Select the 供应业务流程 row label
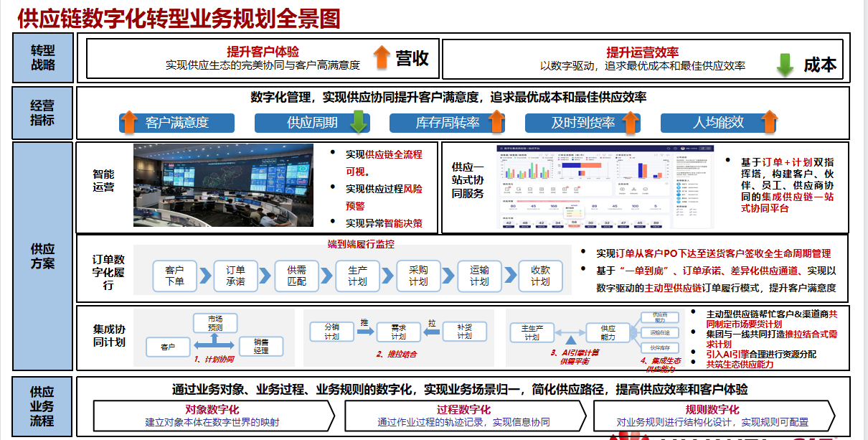The height and width of the screenshot is (440, 868). click(x=42, y=406)
